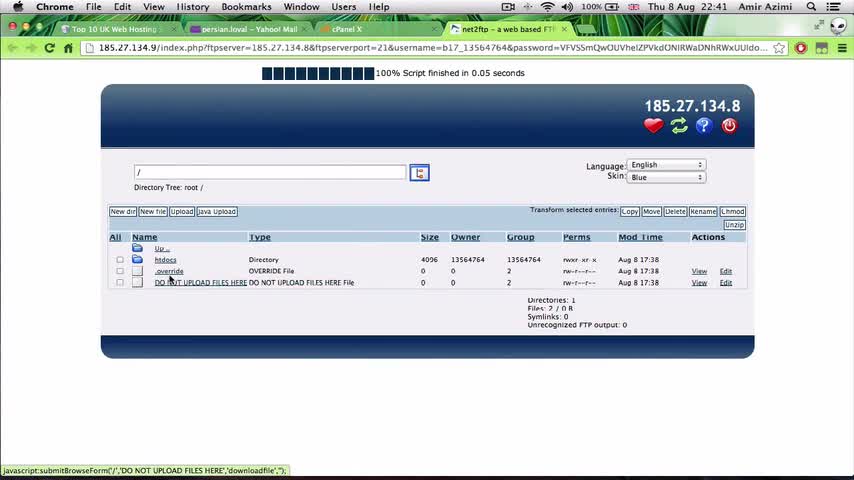The height and width of the screenshot is (480, 854).
Task: Click the red heart bookmark icon
Action: (653, 126)
